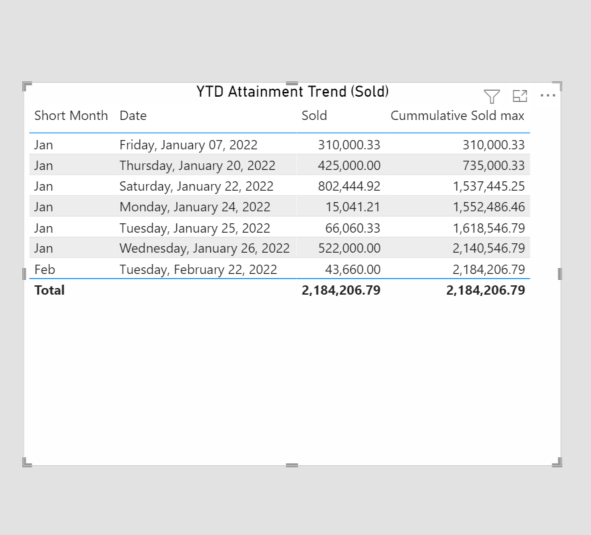Click the Sold value 522,000.00
This screenshot has height=535, width=591.
[x=349, y=248]
